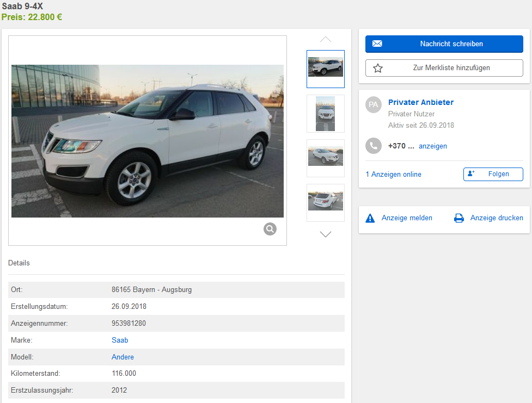532x403 pixels.
Task: Select fourth thumbnail, rear view of car
Action: (326, 203)
